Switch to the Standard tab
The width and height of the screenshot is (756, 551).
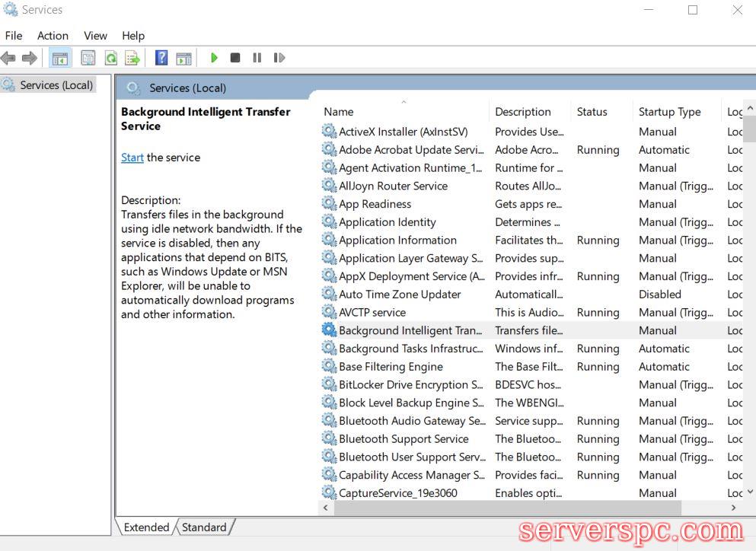204,527
